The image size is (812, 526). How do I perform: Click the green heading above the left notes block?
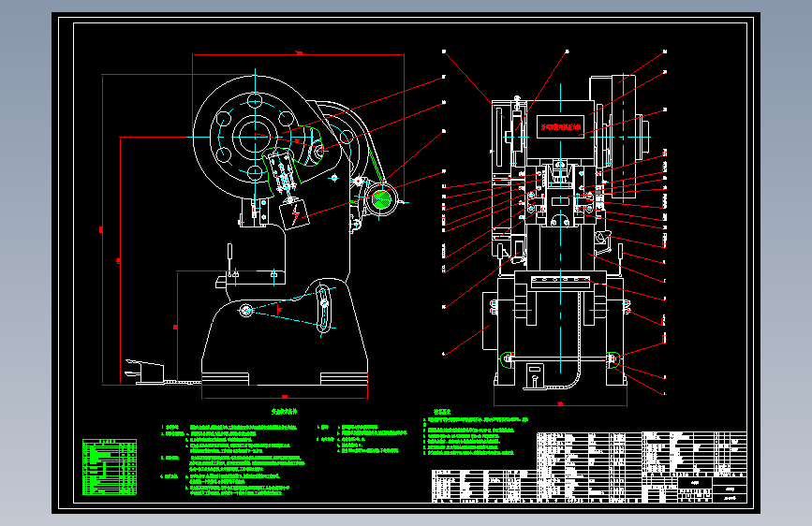[285, 412]
